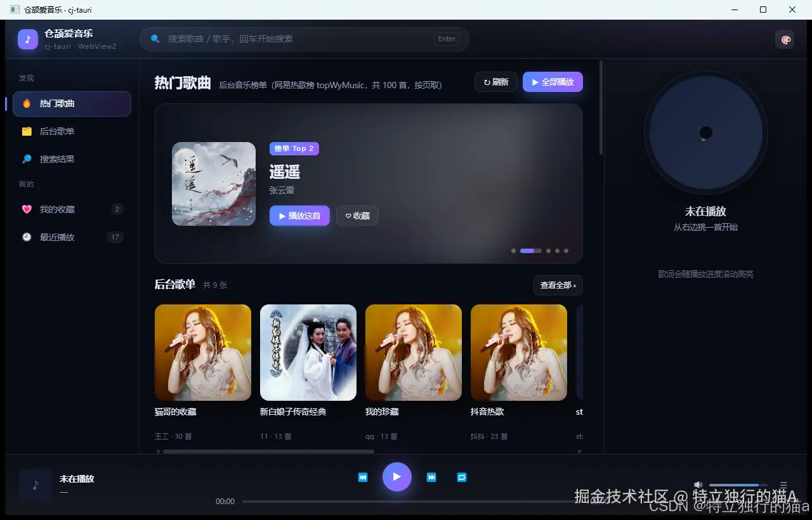The width and height of the screenshot is (812, 520).
Task: Click the 全部播放 button
Action: (553, 82)
